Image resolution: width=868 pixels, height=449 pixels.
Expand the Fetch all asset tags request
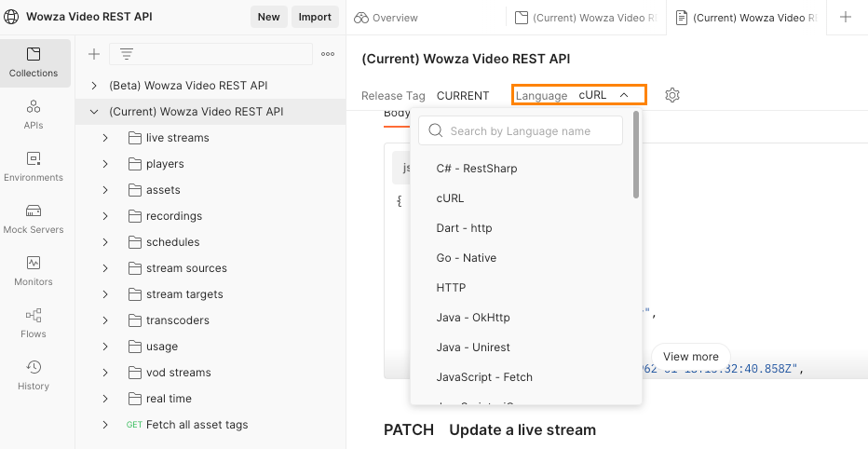[105, 425]
